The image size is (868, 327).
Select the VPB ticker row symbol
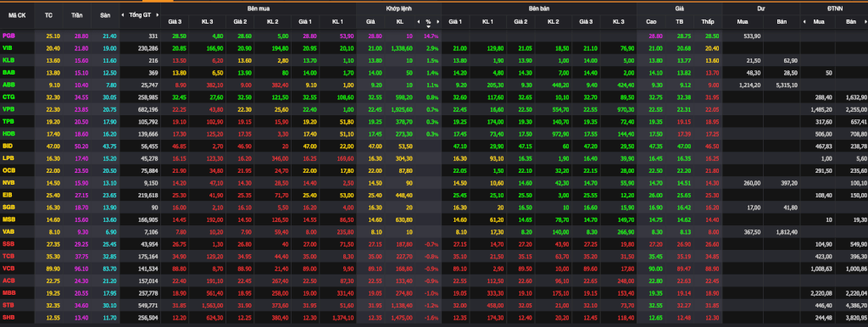8,109
